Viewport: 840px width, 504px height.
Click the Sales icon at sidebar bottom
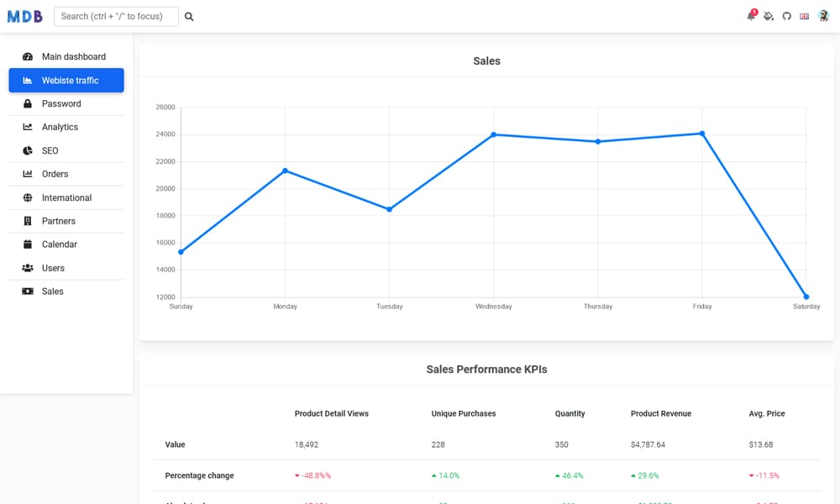28,291
